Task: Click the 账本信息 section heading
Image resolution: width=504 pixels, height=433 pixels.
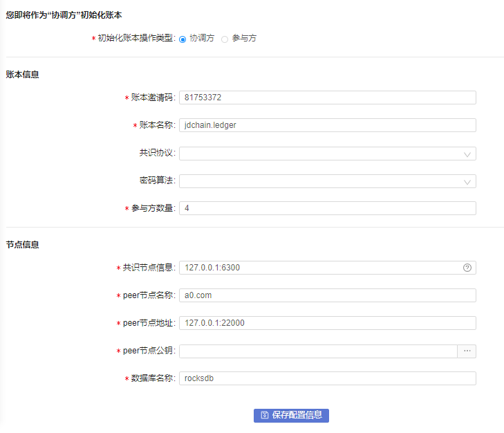Action: click(23, 75)
